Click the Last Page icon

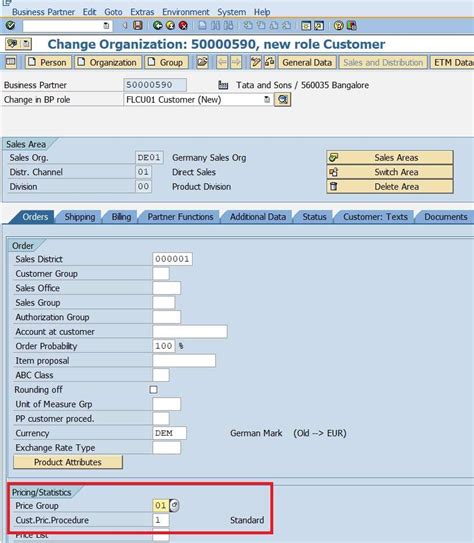pos(286,26)
